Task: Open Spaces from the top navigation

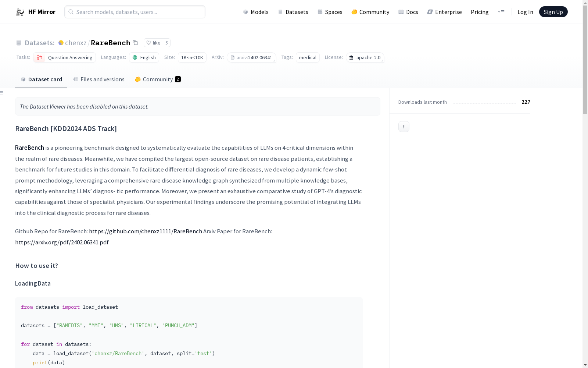Action: point(330,12)
